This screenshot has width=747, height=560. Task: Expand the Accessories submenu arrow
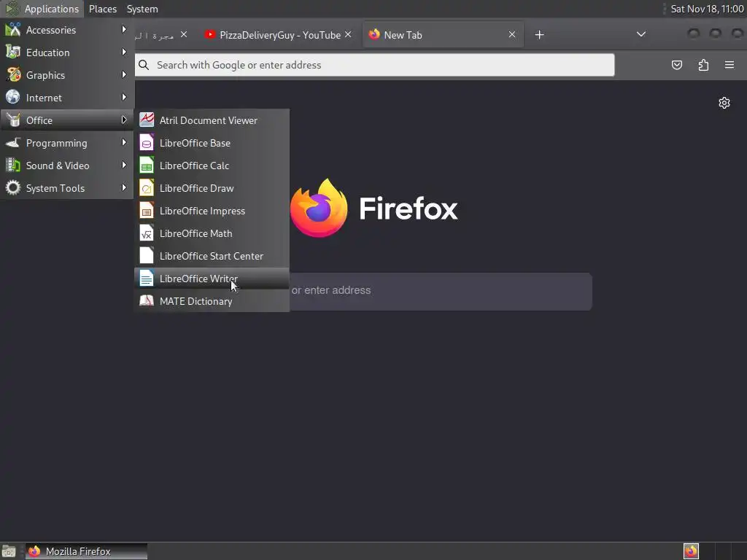coord(124,29)
